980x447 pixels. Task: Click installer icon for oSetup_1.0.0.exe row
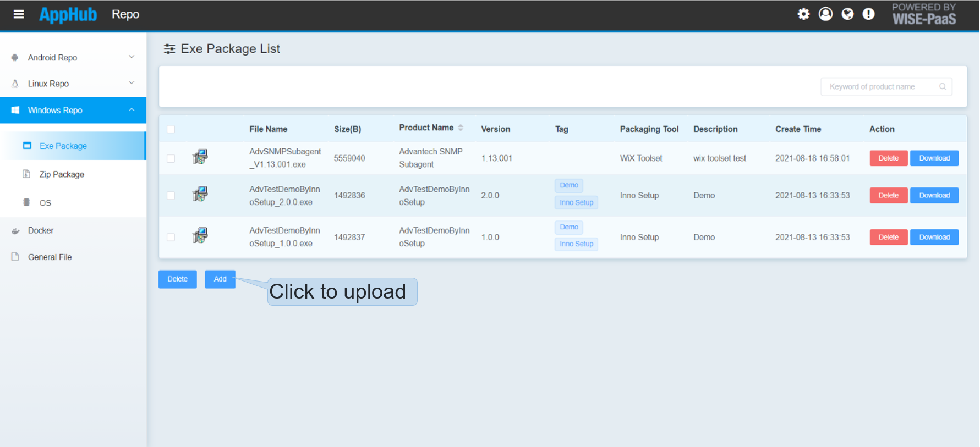pyautogui.click(x=200, y=236)
